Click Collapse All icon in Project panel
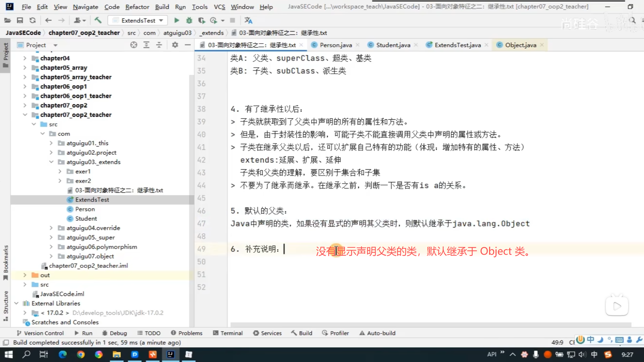Viewport: 644px width, 362px height. pyautogui.click(x=159, y=45)
